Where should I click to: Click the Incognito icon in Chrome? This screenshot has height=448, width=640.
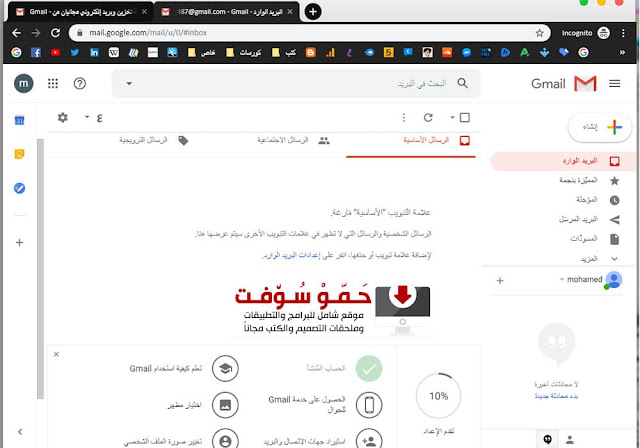pos(603,33)
